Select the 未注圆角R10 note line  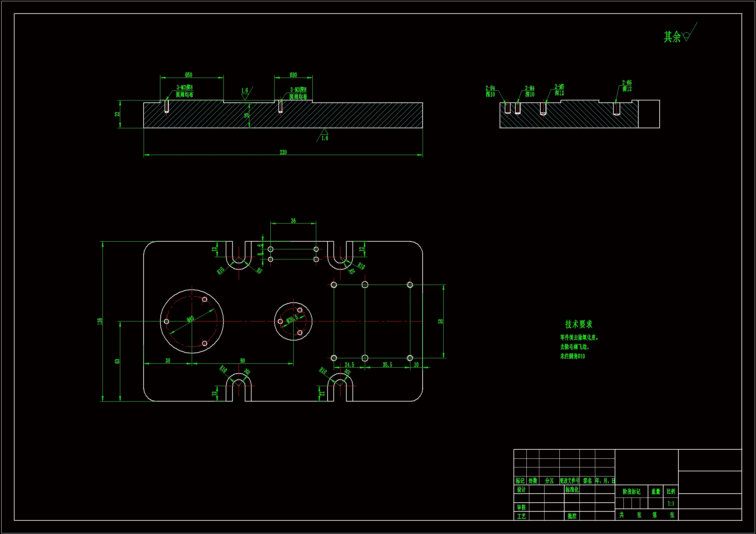[x=572, y=356]
